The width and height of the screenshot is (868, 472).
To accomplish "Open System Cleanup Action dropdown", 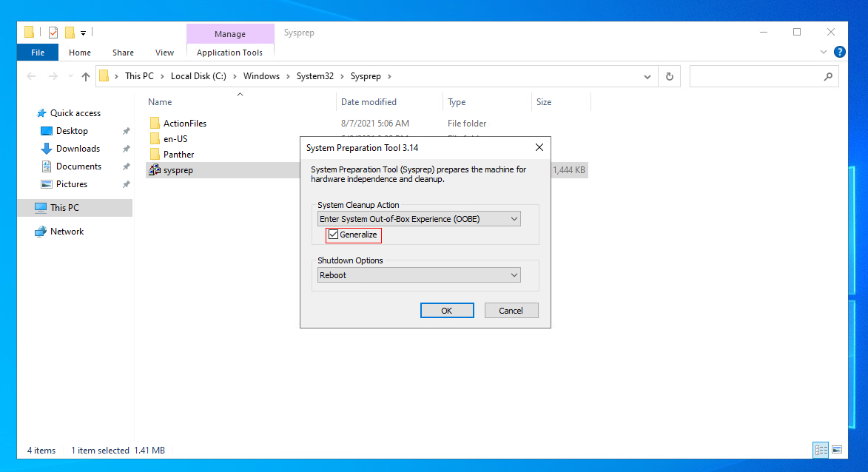I will click(419, 219).
